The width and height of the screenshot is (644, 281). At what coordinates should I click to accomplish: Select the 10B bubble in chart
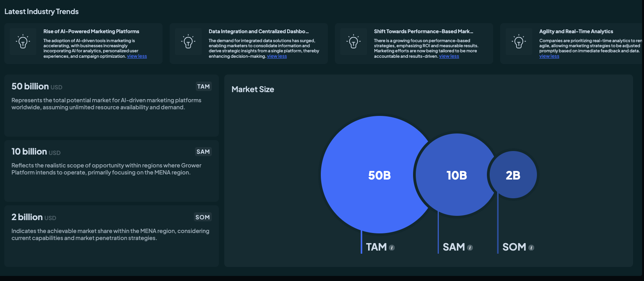pos(457,175)
